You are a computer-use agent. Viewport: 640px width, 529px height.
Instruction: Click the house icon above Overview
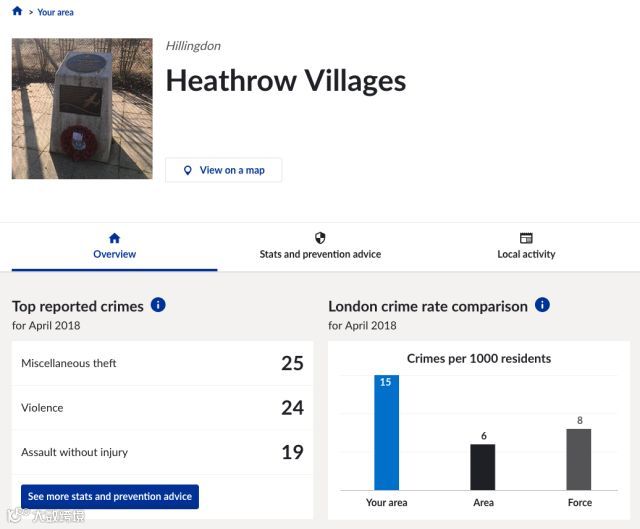coord(114,238)
